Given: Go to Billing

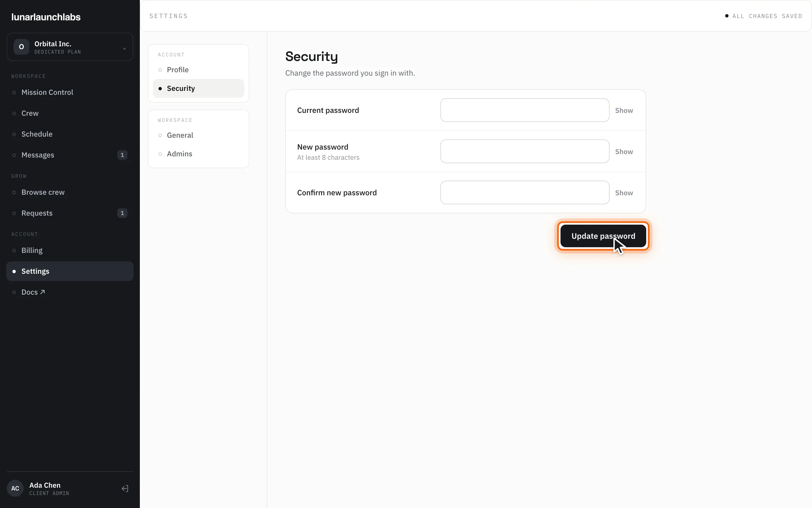Looking at the screenshot, I should point(70,250).
